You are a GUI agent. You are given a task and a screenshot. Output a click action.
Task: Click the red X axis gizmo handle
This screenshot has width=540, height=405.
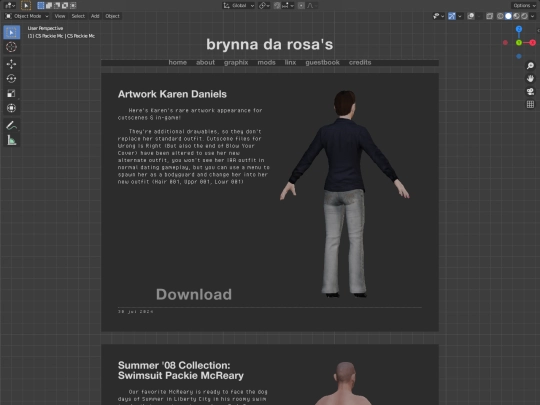click(532, 43)
